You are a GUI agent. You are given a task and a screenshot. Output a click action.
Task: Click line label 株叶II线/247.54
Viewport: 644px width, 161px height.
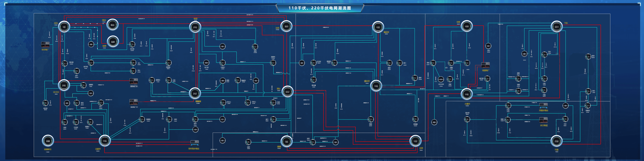109,100
